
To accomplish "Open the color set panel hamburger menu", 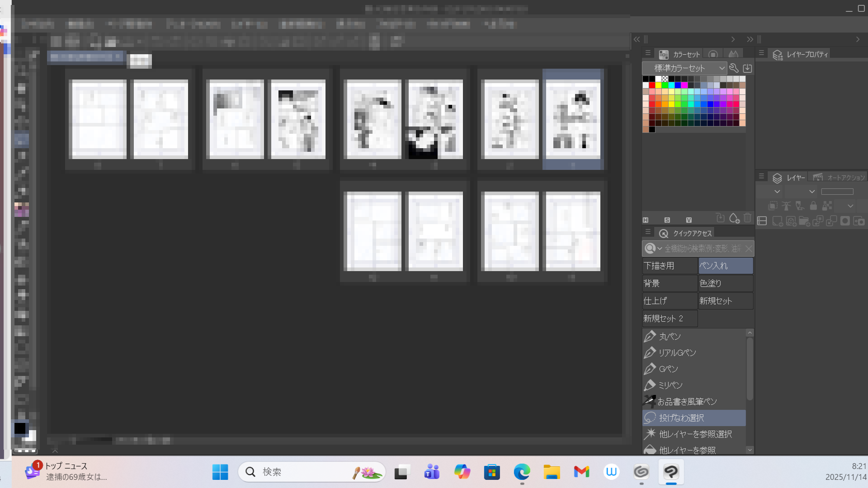I will pyautogui.click(x=648, y=53).
